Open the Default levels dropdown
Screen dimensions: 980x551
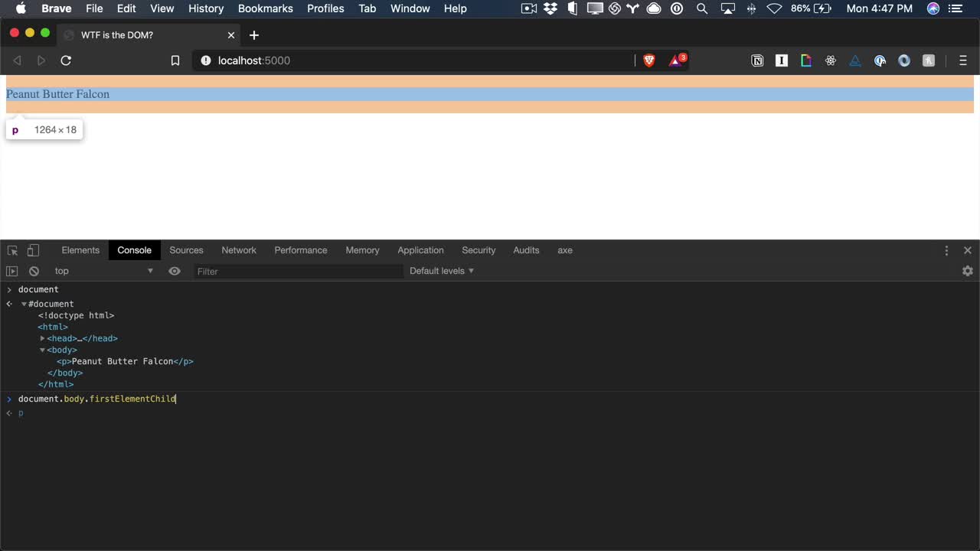[x=442, y=271]
